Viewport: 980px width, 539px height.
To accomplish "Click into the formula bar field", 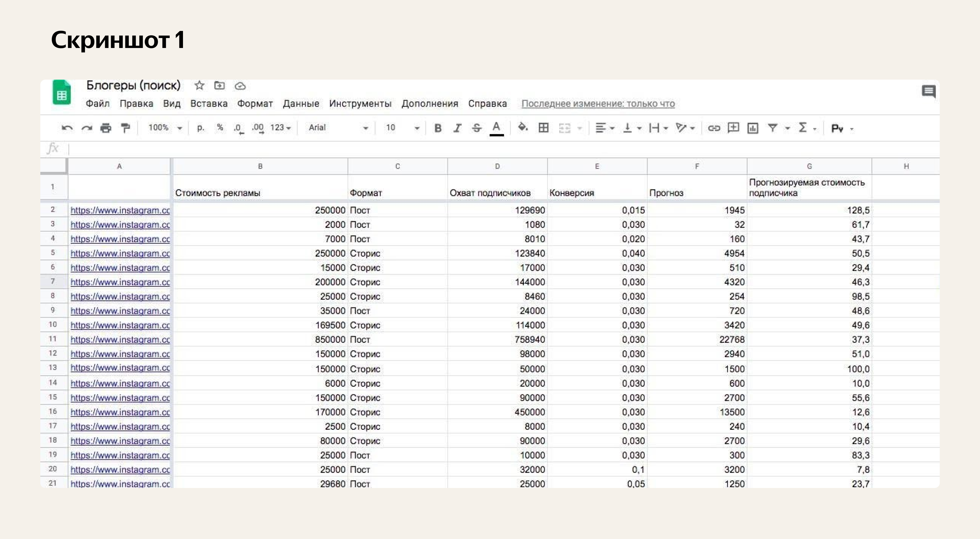I will (x=495, y=149).
